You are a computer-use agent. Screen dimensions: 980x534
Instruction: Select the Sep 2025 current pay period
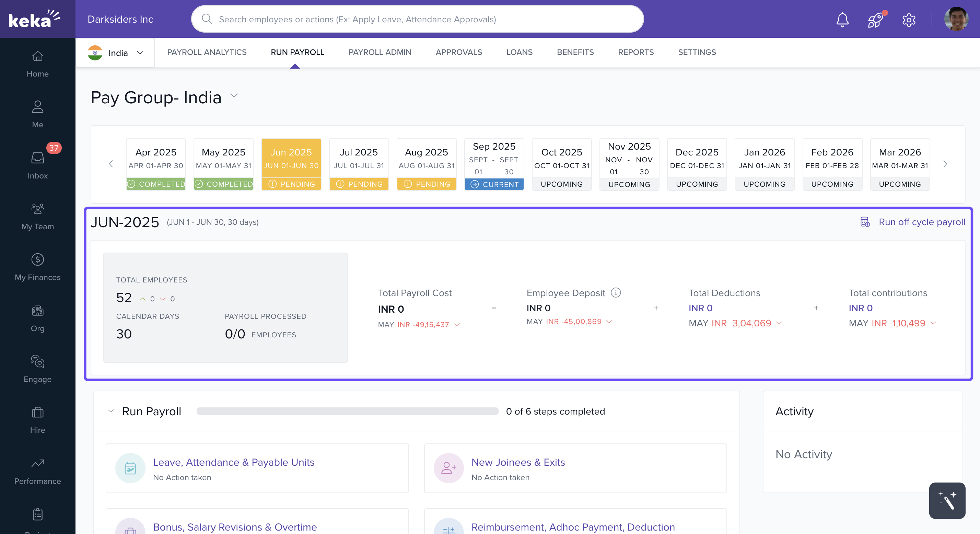494,164
